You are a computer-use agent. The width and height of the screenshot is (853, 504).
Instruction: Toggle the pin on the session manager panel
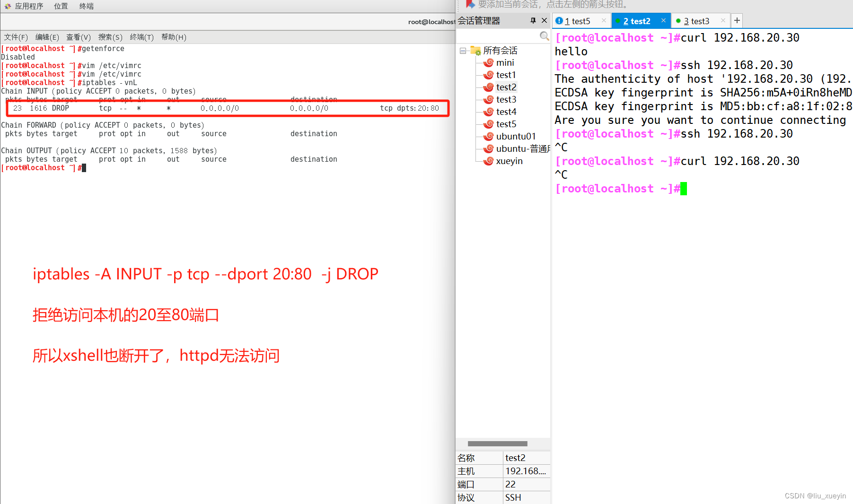(533, 20)
